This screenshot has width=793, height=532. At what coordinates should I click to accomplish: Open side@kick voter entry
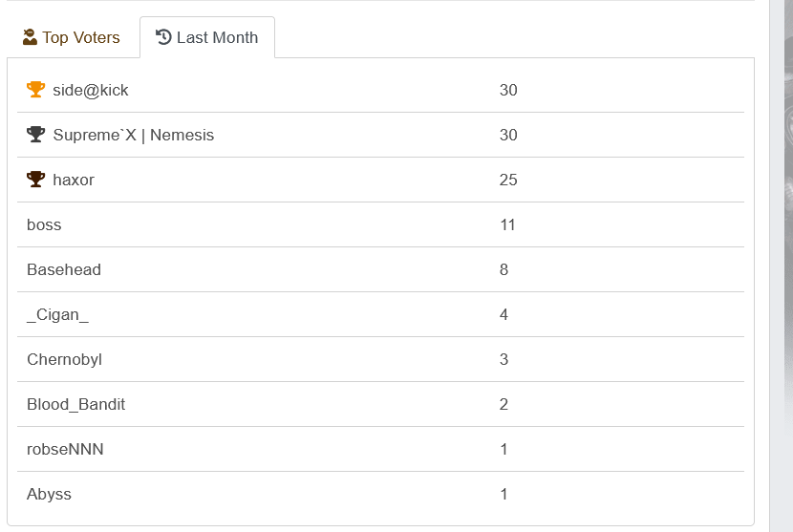click(x=90, y=91)
